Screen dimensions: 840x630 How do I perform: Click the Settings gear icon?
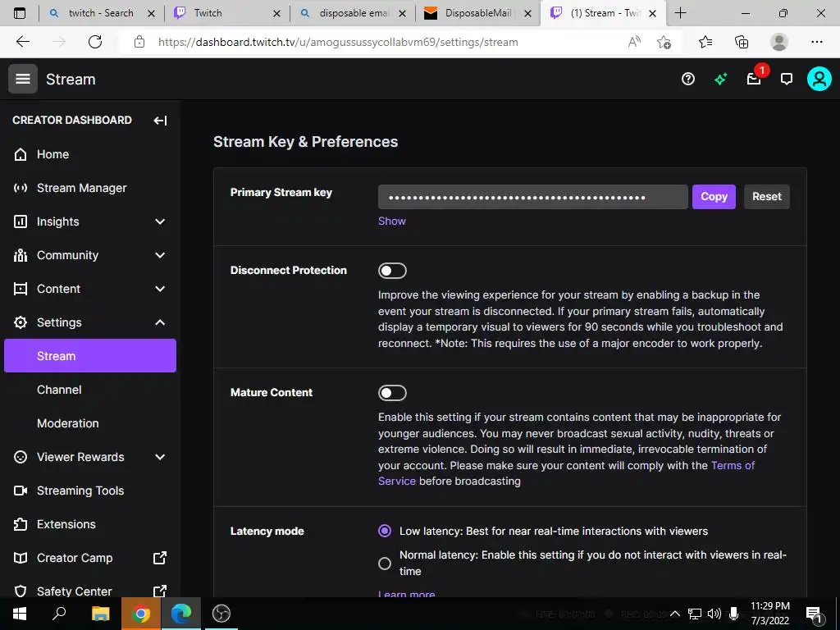click(x=21, y=322)
